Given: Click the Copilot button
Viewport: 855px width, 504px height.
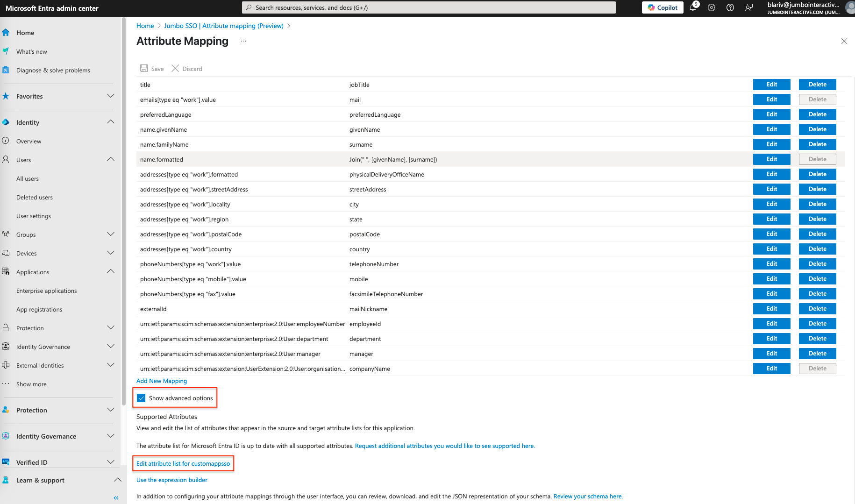Looking at the screenshot, I should tap(663, 7).
